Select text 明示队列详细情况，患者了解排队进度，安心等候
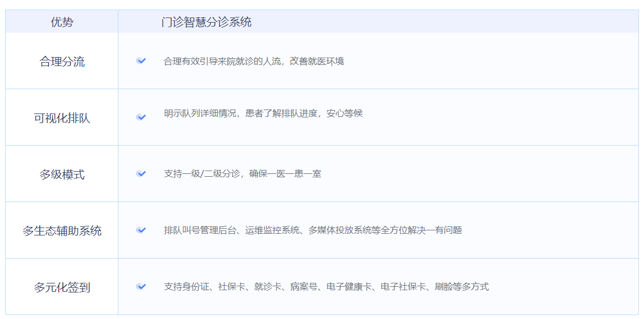Image resolution: width=644 pixels, height=319 pixels. pos(263,113)
